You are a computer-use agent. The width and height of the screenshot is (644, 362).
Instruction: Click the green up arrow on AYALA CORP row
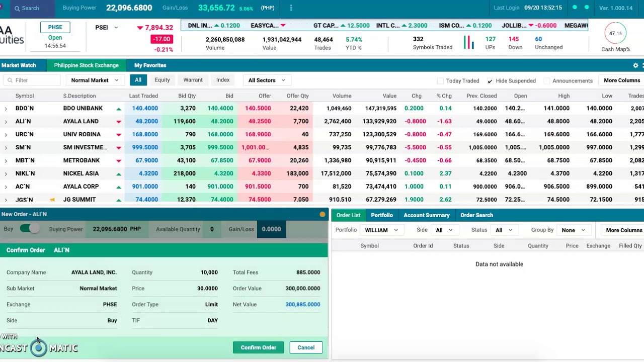119,187
